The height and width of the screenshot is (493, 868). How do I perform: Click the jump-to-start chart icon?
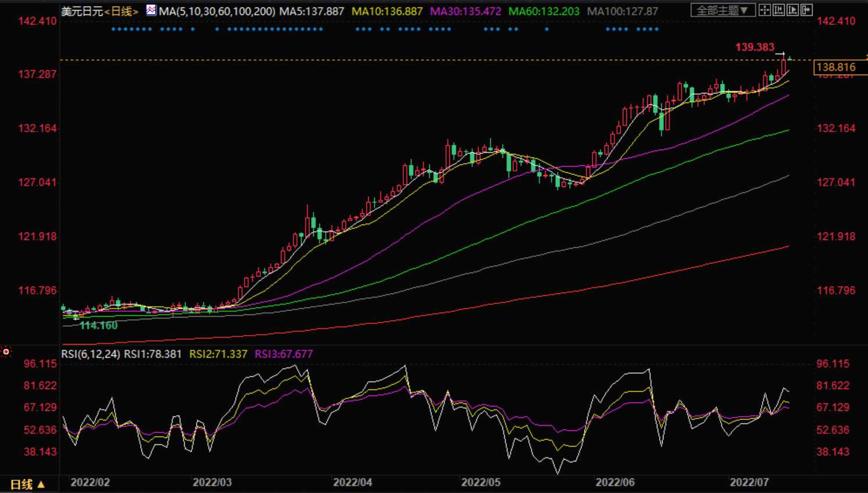click(778, 10)
